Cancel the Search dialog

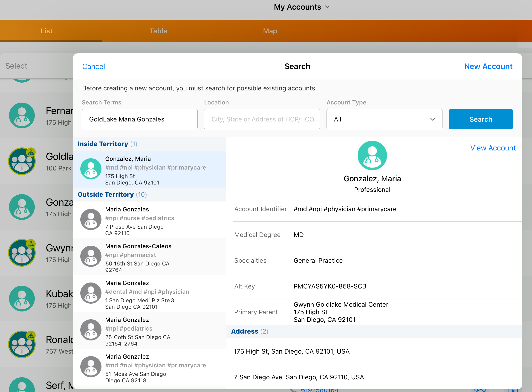[x=93, y=66]
